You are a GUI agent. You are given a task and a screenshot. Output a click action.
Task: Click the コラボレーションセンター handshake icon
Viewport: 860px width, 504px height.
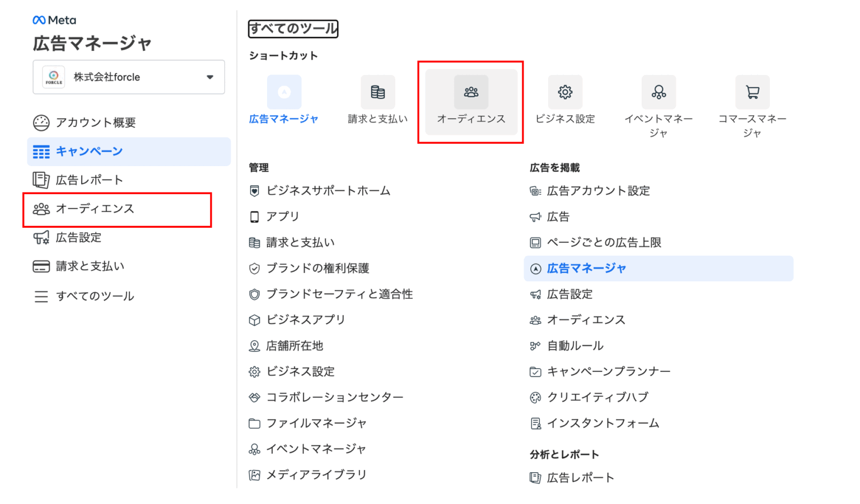click(255, 398)
